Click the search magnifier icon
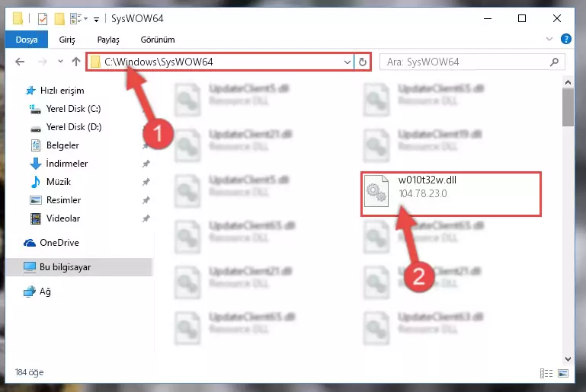This screenshot has width=586, height=392. coord(554,62)
